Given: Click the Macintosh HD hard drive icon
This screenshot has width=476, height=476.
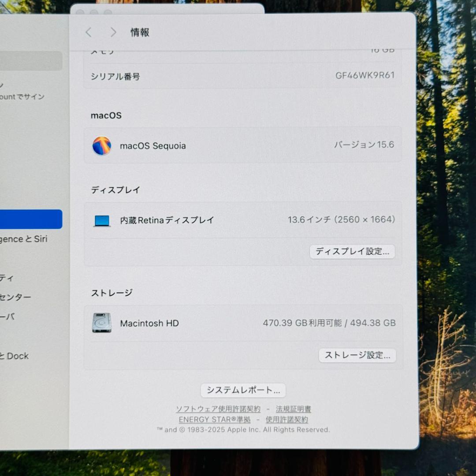Looking at the screenshot, I should click(101, 323).
